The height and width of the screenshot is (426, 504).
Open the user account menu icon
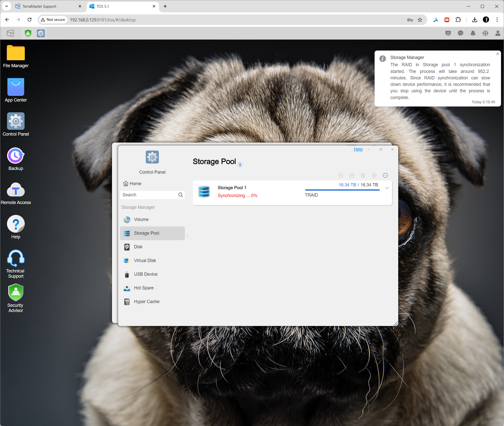click(x=498, y=33)
